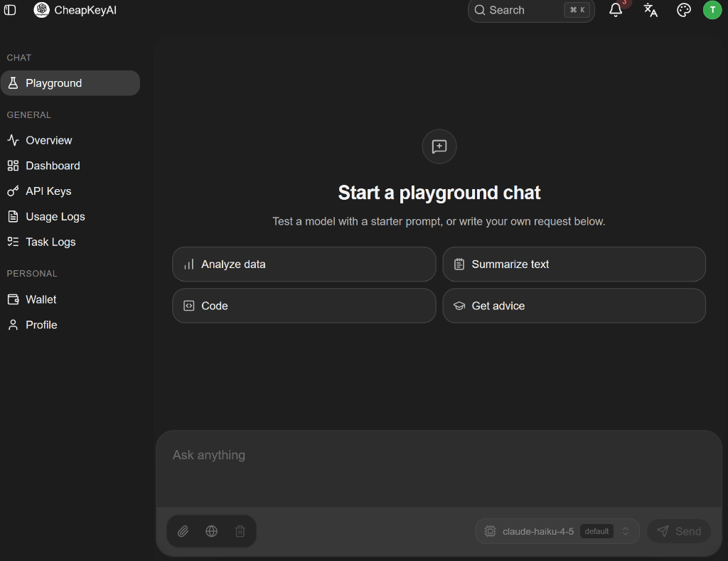Toggle web search globe icon
The image size is (728, 561).
click(x=211, y=531)
